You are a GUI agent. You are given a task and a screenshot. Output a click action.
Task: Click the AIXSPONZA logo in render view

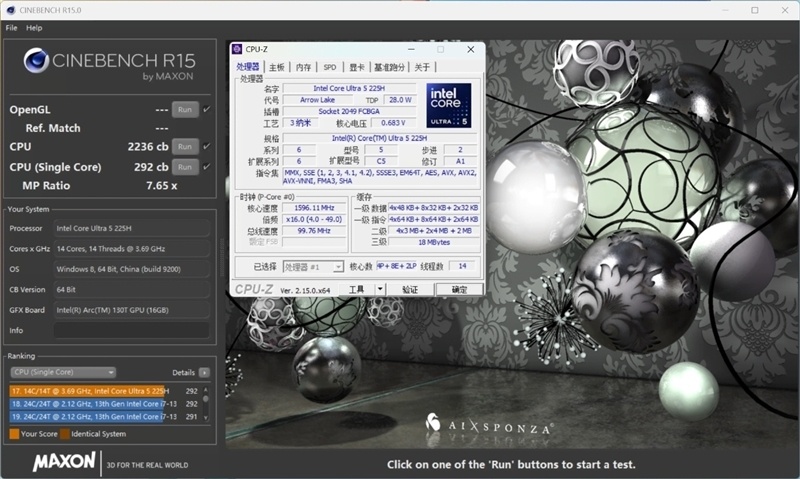pos(488,427)
